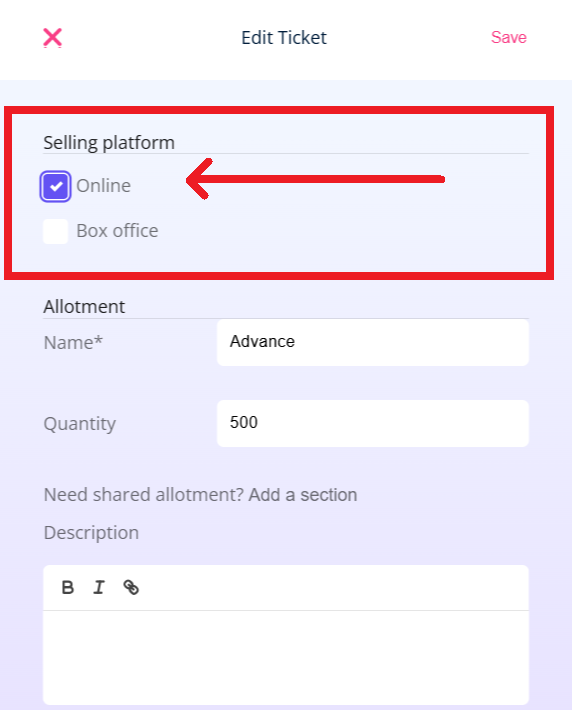Screen dimensions: 572x710
Task: Save the ticket changes
Action: tap(509, 38)
